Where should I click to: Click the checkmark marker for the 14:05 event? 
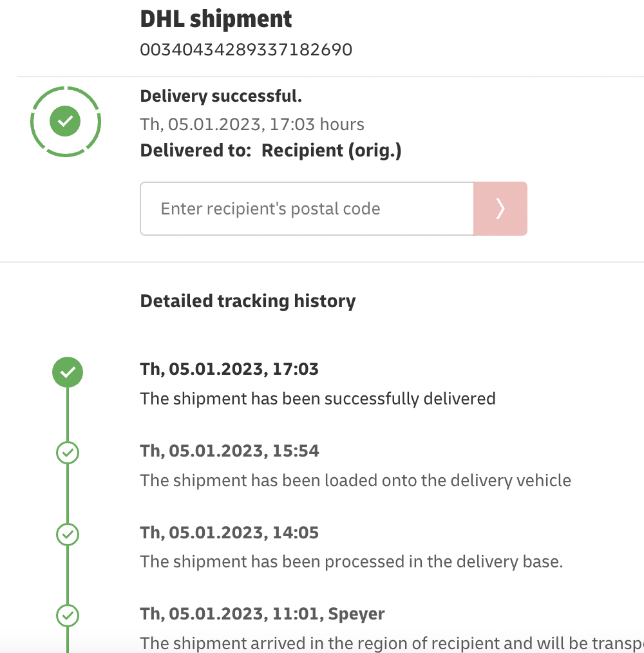[68, 534]
